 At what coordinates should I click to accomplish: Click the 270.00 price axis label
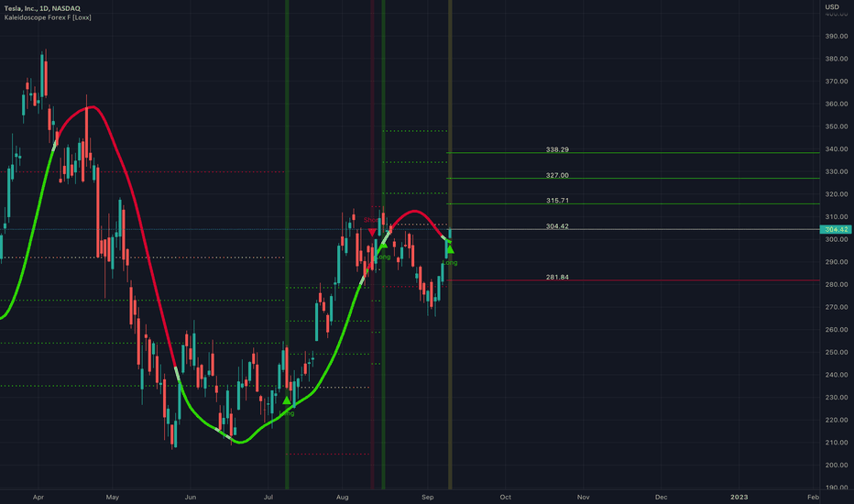(x=837, y=307)
